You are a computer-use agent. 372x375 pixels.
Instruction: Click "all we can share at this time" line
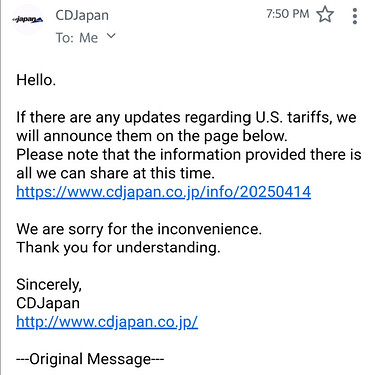(x=115, y=173)
